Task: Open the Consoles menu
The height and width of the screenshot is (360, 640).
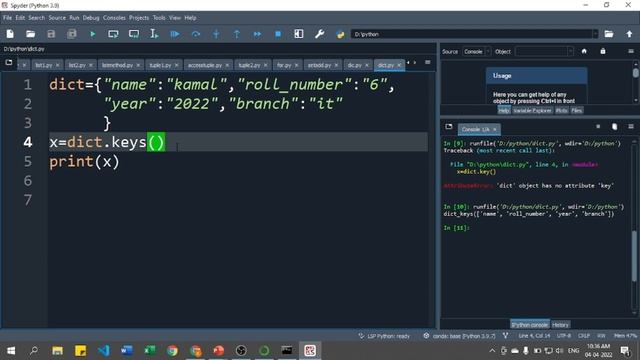Action: pos(114,18)
